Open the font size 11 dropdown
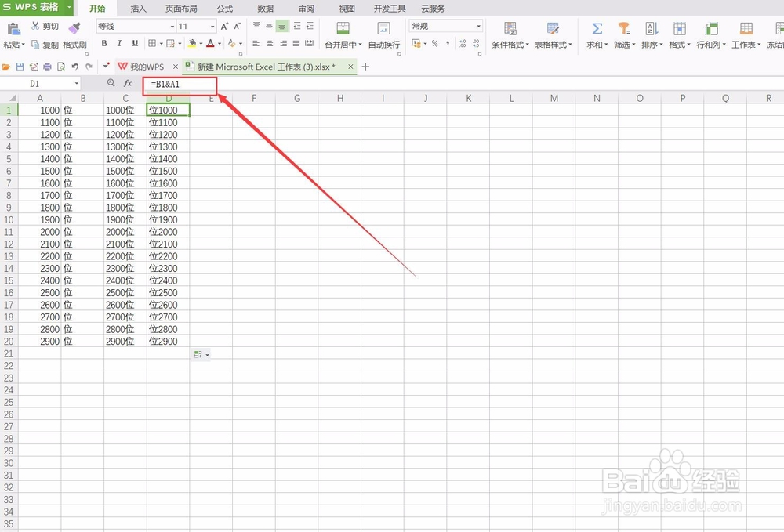The width and height of the screenshot is (784, 532). (212, 27)
